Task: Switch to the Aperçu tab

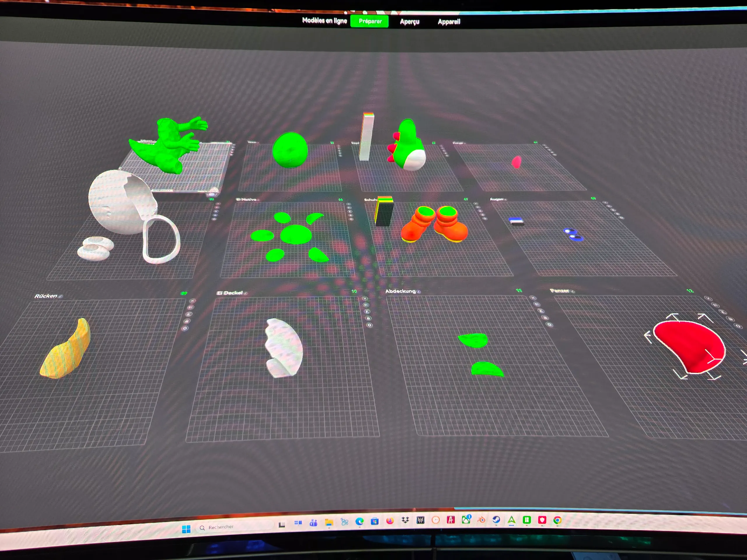Action: [x=409, y=22]
